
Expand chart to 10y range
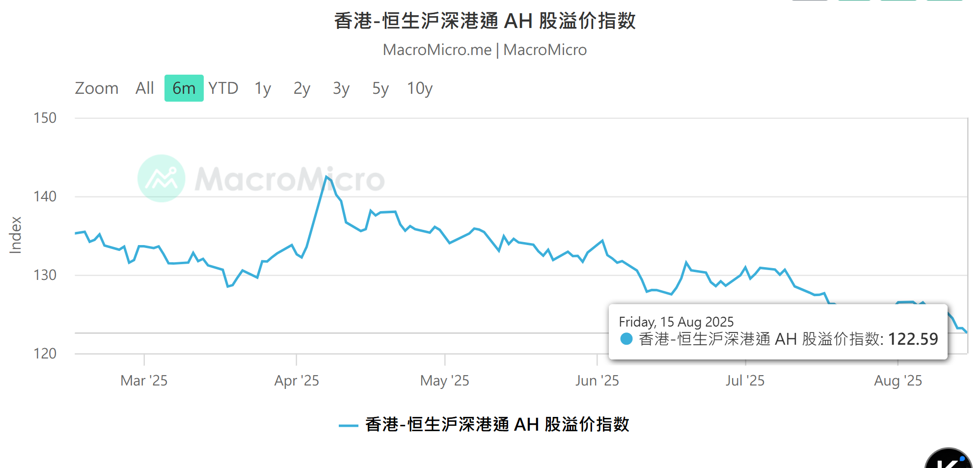coord(420,88)
